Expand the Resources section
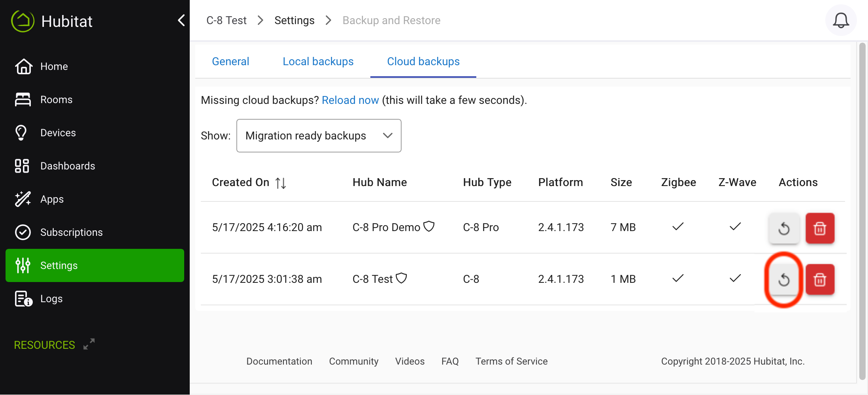This screenshot has height=395, width=868. pos(89,344)
